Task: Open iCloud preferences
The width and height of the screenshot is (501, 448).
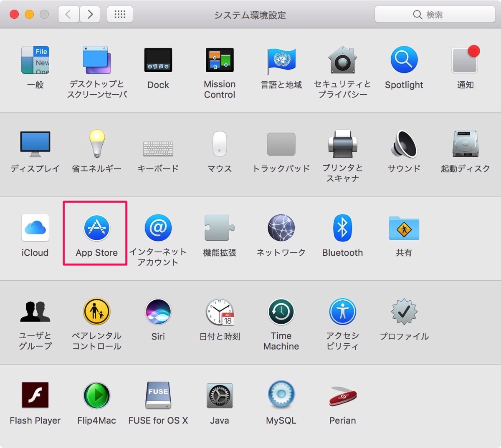Action: [35, 228]
